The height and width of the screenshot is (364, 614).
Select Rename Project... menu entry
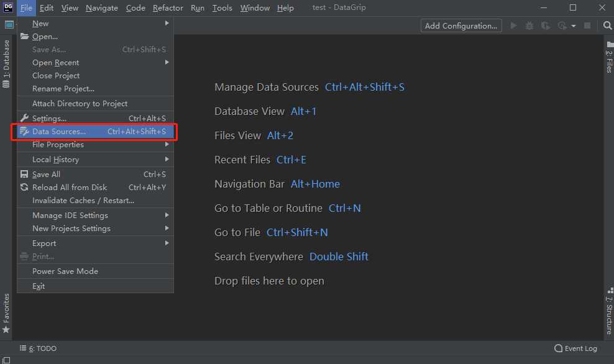(x=95, y=89)
